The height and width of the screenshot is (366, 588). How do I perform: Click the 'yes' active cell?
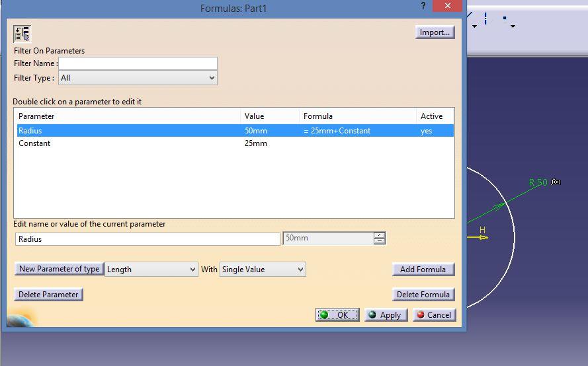pyautogui.click(x=427, y=131)
